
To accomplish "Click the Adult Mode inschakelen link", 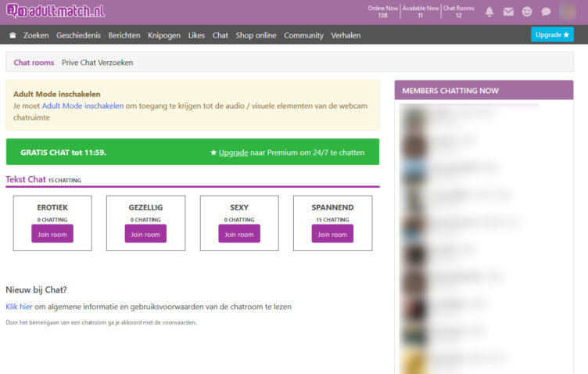I will (x=82, y=106).
